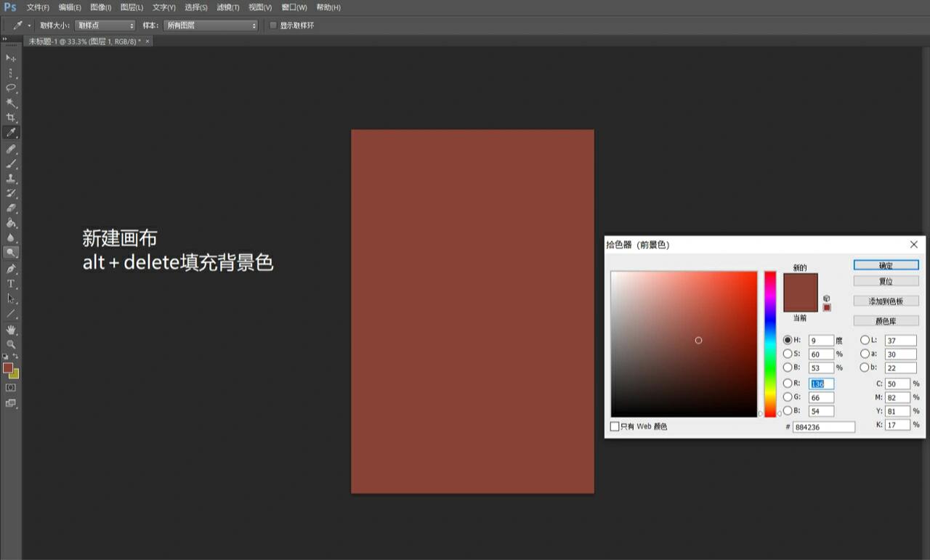This screenshot has width=930, height=560.
Task: Select the Lasso tool
Action: coord(11,88)
